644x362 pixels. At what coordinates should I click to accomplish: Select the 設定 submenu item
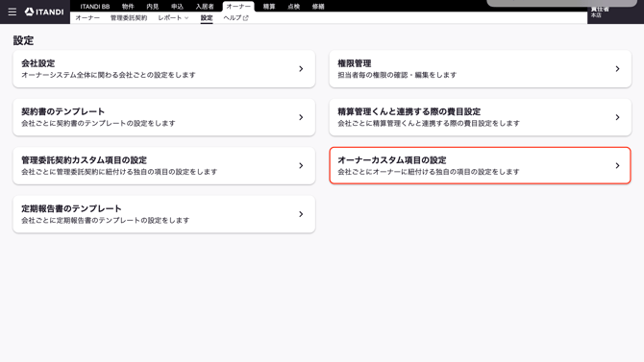pyautogui.click(x=207, y=18)
